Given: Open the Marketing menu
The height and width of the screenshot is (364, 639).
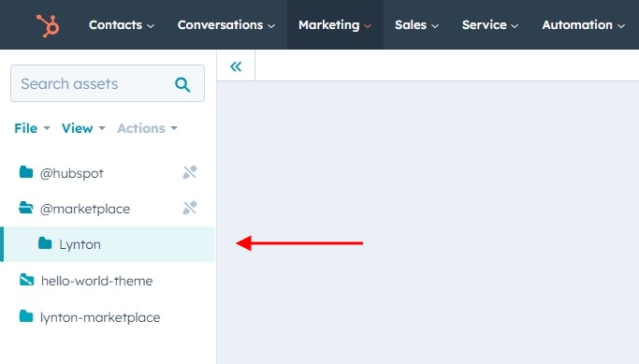Looking at the screenshot, I should [335, 25].
